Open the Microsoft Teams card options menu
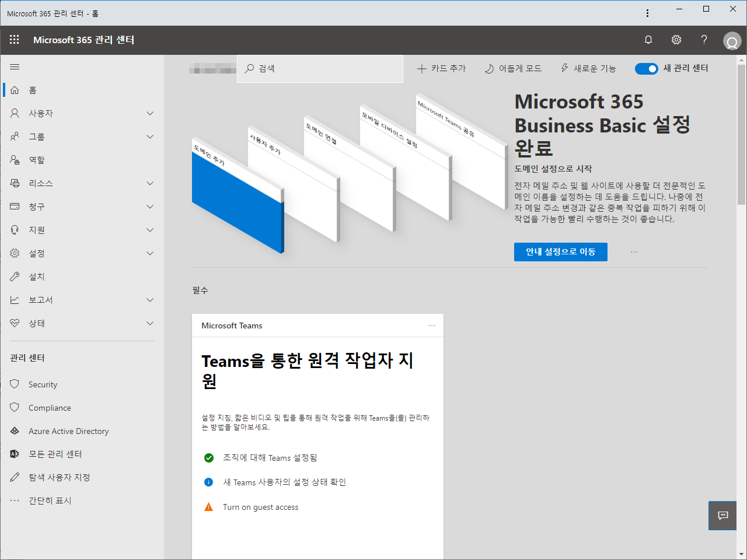The width and height of the screenshot is (747, 560). [x=432, y=325]
